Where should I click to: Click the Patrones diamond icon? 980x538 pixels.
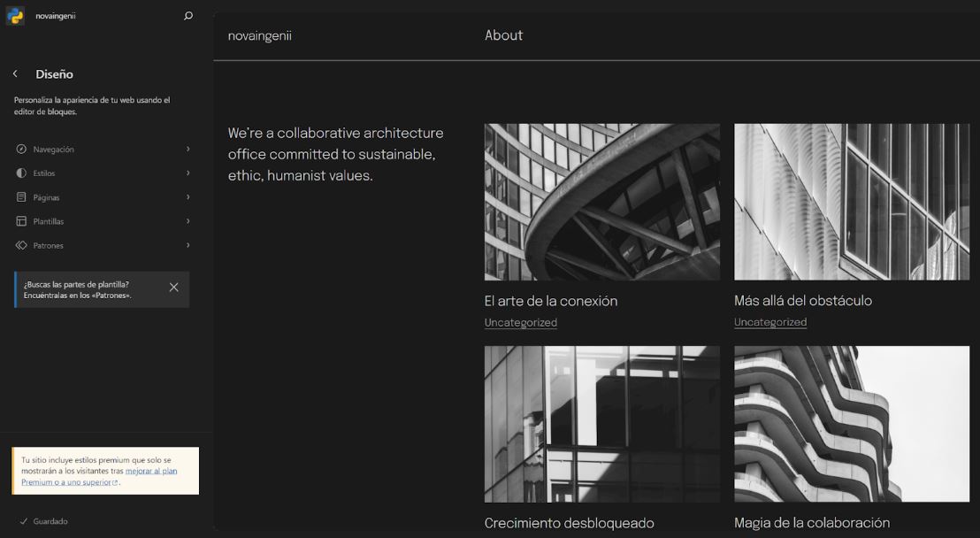[21, 245]
